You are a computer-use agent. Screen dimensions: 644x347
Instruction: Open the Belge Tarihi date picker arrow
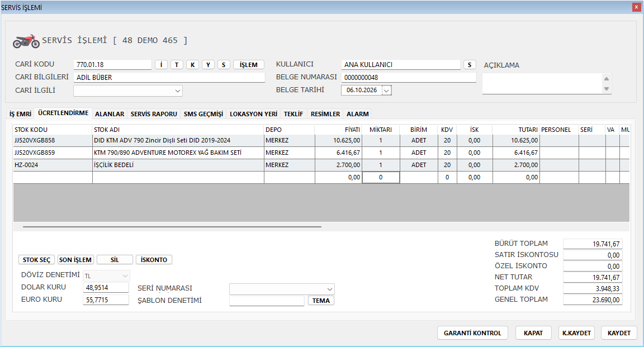point(386,90)
